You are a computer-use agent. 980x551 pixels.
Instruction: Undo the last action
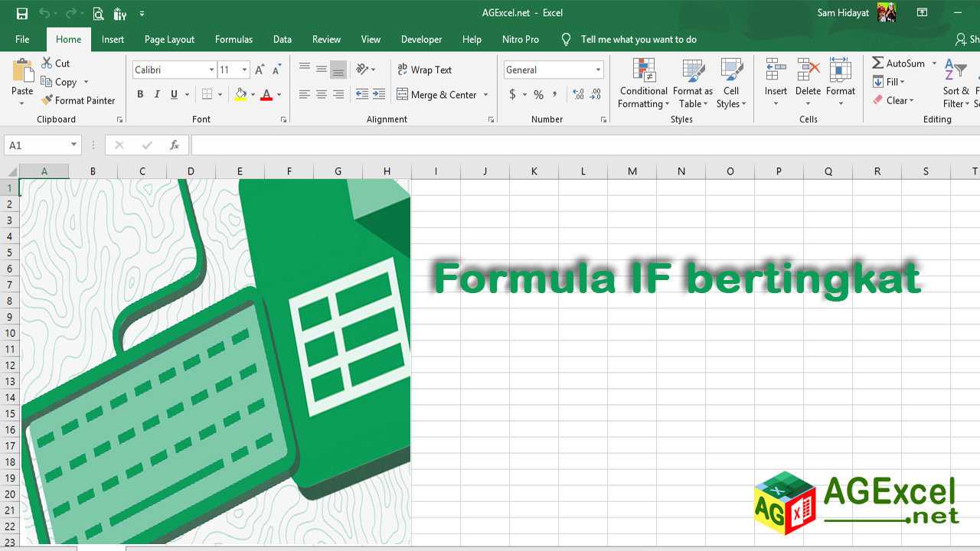pyautogui.click(x=44, y=13)
